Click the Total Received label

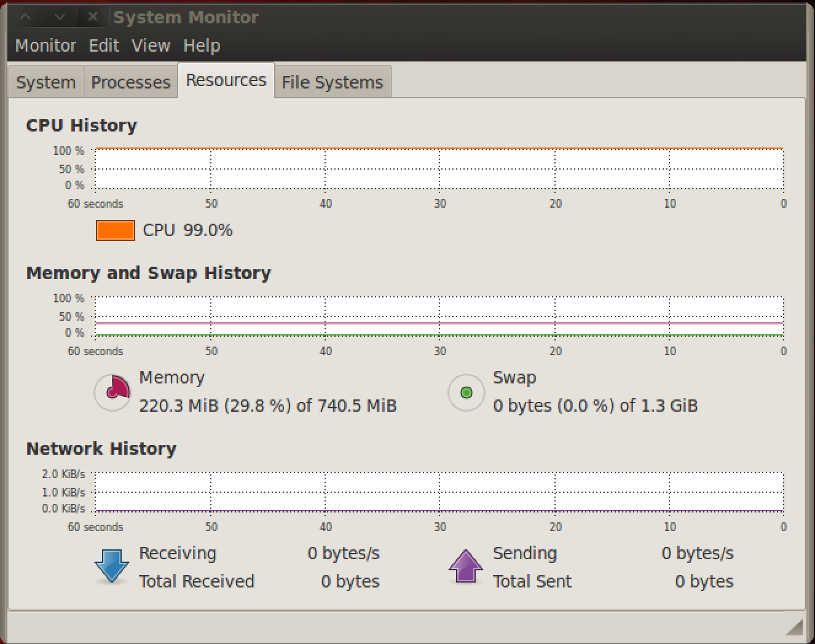click(197, 581)
